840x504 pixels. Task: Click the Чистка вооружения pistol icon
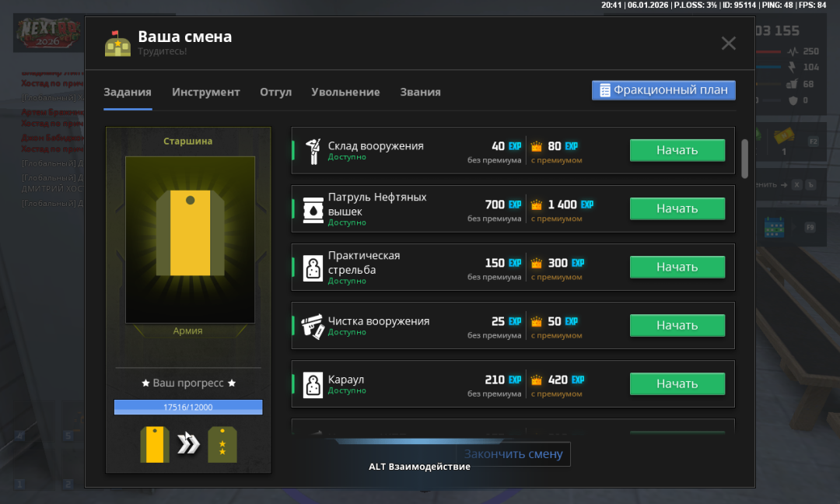pos(313,326)
